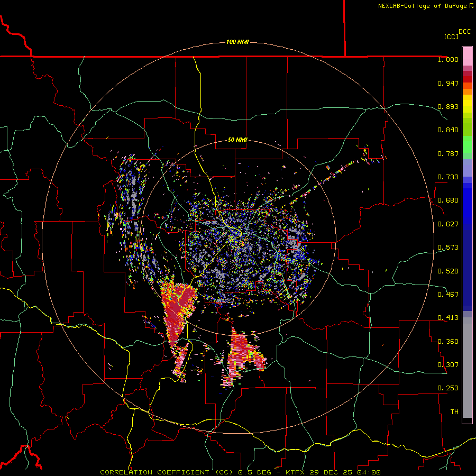Click the 0.307 scale value
The width and height of the screenshot is (476, 476).
[448, 365]
